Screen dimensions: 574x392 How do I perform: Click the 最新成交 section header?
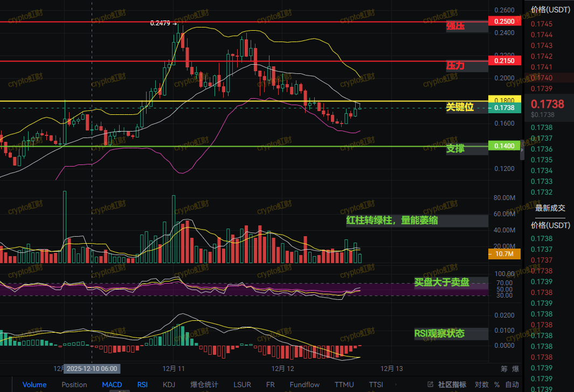pos(550,208)
